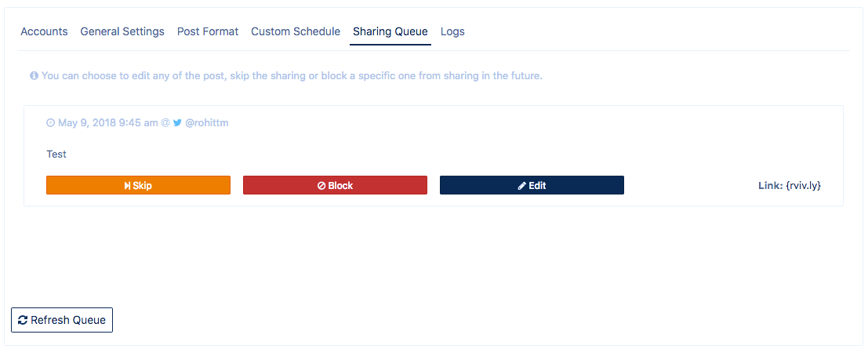Click the Sharing Queue tab
The height and width of the screenshot is (349, 868).
[390, 31]
